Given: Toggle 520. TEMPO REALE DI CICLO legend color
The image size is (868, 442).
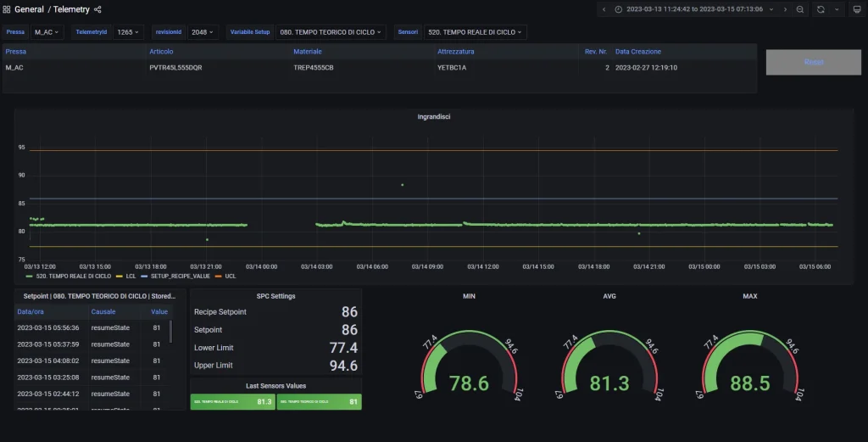Looking at the screenshot, I should 30,276.
